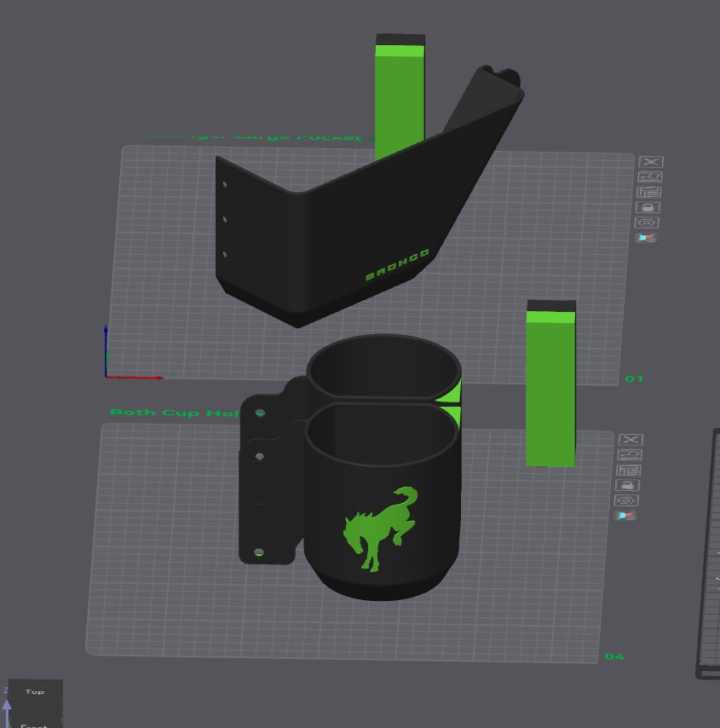Click plate 01 auto orient icon
Image resolution: width=720 pixels, height=728 pixels.
coord(650,177)
